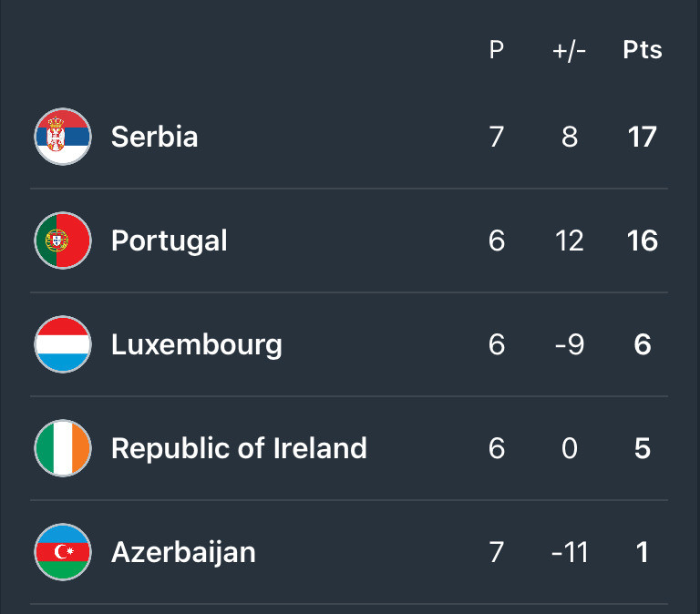Click Azerbaijan's goal difference of -11
Image resolution: width=700 pixels, height=614 pixels.
coord(569,552)
